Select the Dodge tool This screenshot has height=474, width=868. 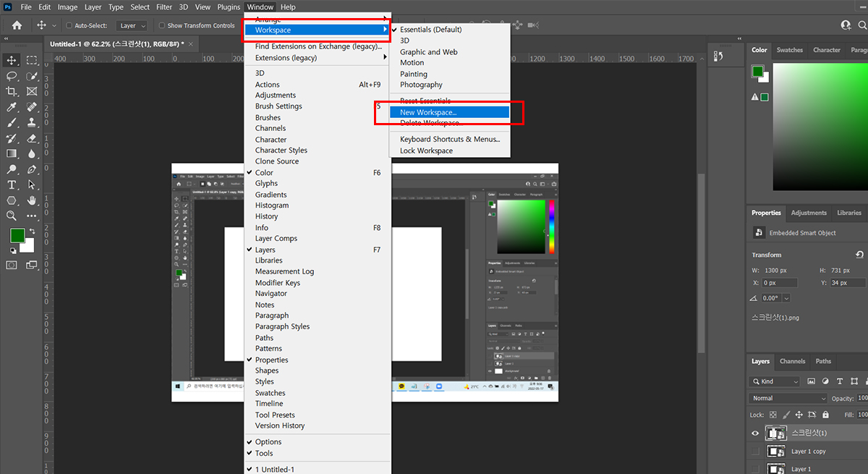pos(12,169)
